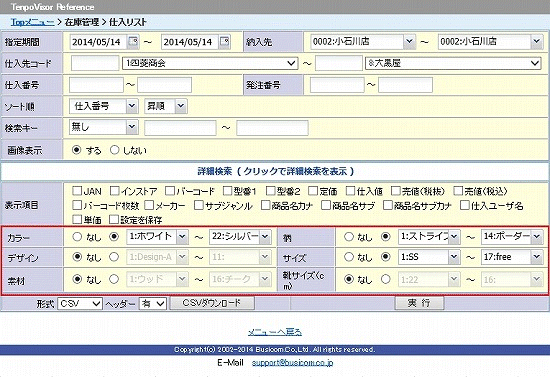Select the range radio for 靴サイズ
The image size is (550, 377).
(x=386, y=279)
